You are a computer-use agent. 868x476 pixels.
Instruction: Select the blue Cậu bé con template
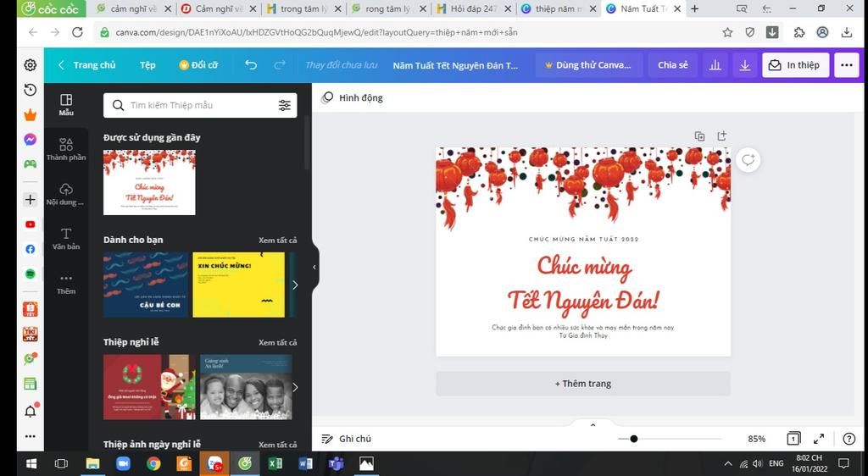[x=146, y=285]
